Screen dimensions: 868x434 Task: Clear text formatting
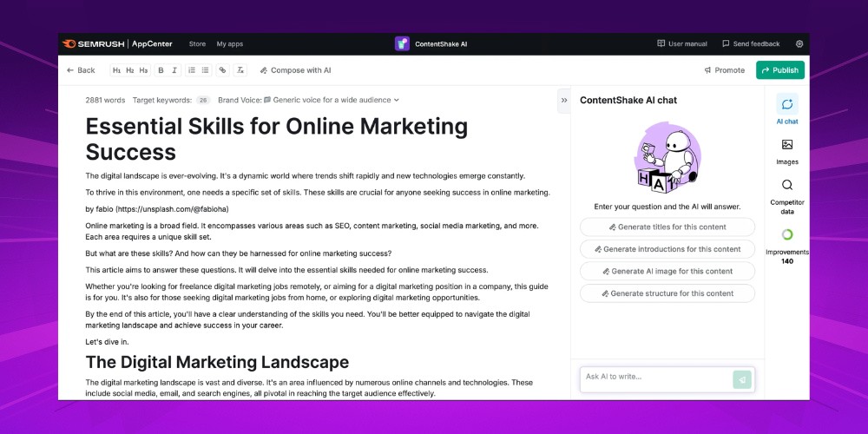click(240, 70)
